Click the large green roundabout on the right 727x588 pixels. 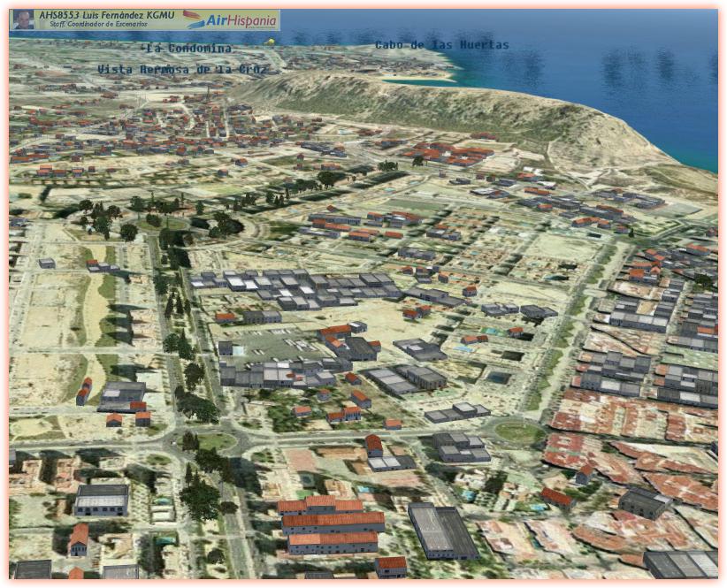tap(519, 432)
